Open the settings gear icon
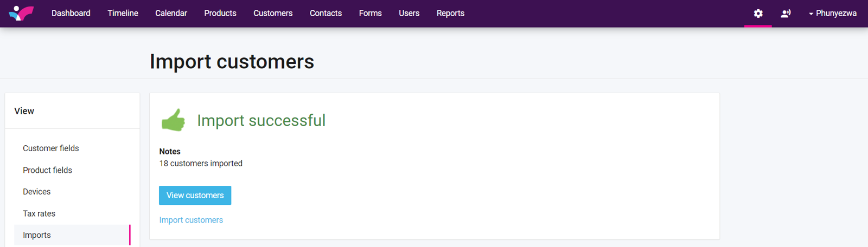The height and width of the screenshot is (247, 868). pos(758,14)
